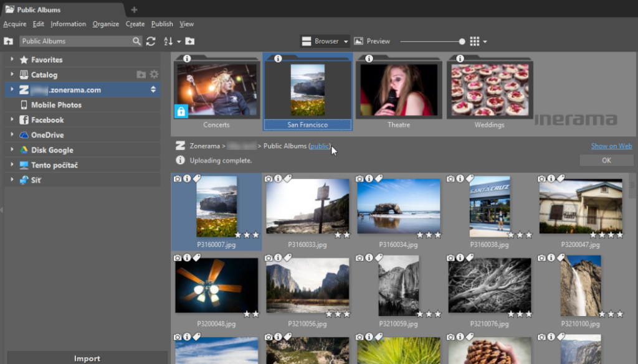Open Catalog settings gear icon
The height and width of the screenshot is (364, 638).
154,74
